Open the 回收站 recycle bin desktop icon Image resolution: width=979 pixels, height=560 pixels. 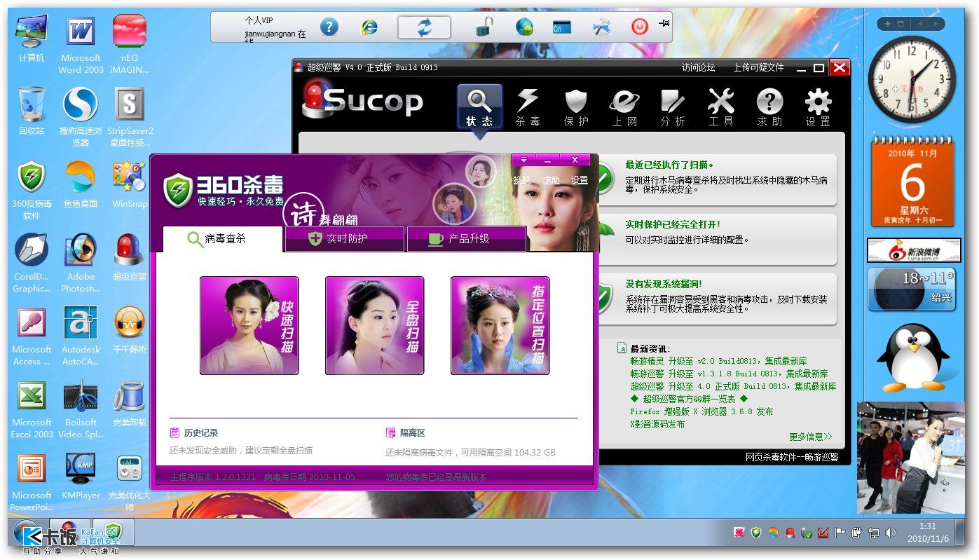32,111
